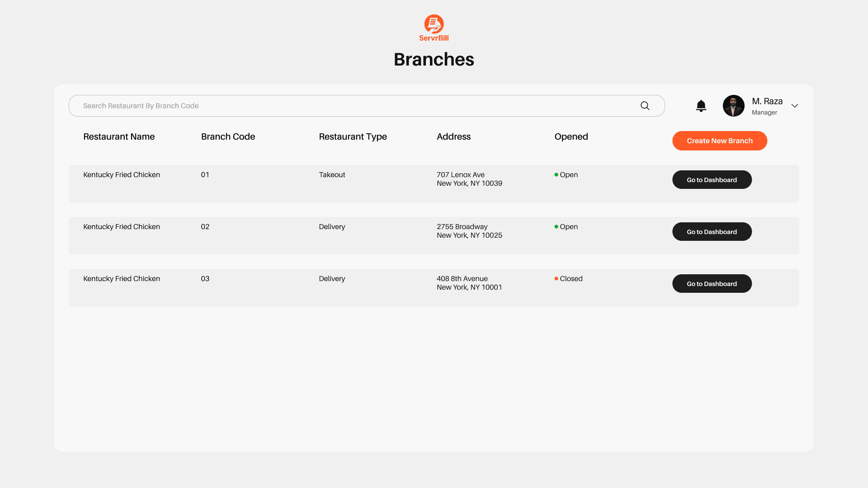Select the 707 Lenox Ave address cell

[469, 179]
